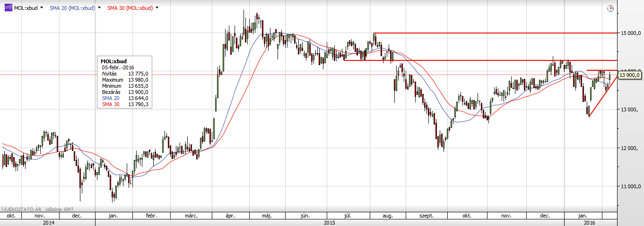Click the 12 000 price axis label
Viewport: 644px width, 226px height.
coord(631,149)
